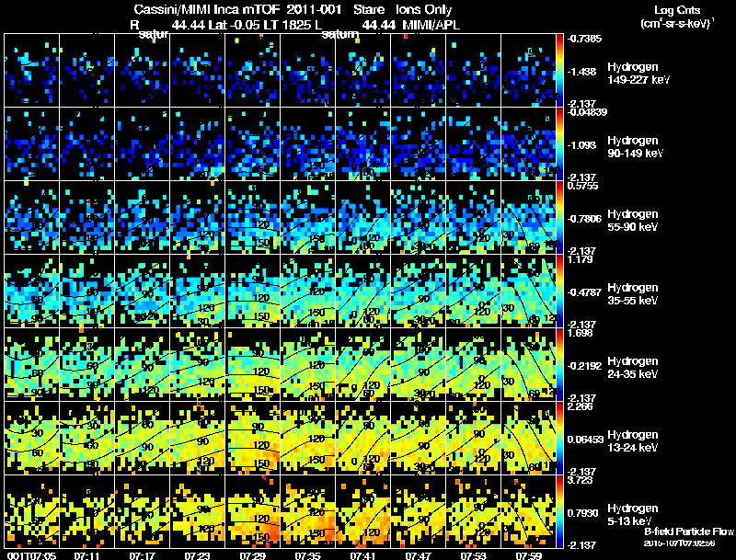Click the '07:11' time axis label
The height and width of the screenshot is (560, 736).
click(86, 555)
